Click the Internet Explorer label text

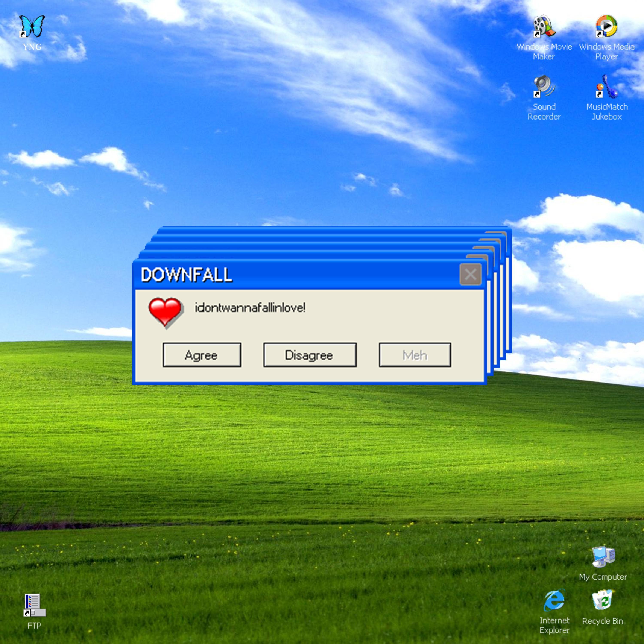(x=554, y=625)
